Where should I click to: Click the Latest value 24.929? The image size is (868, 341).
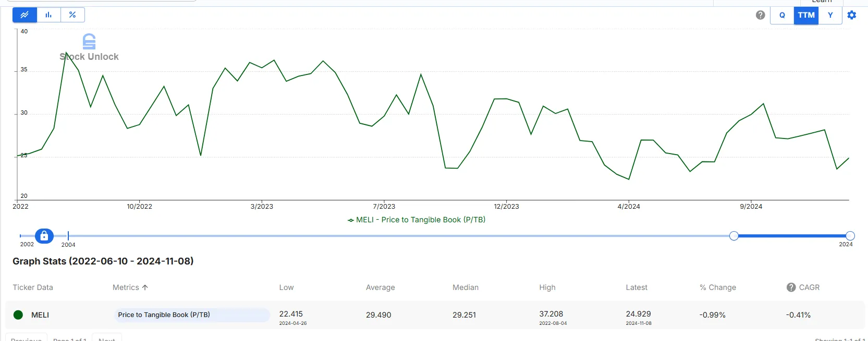coord(639,314)
